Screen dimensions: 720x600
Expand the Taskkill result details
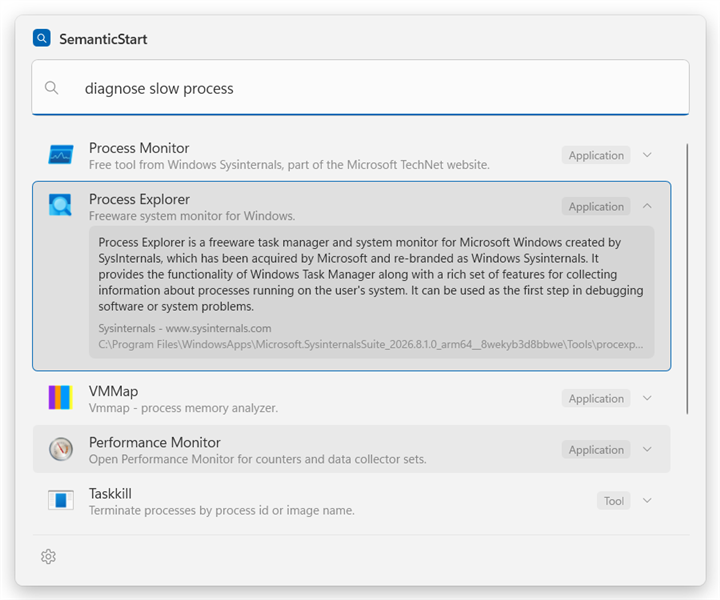click(x=647, y=500)
